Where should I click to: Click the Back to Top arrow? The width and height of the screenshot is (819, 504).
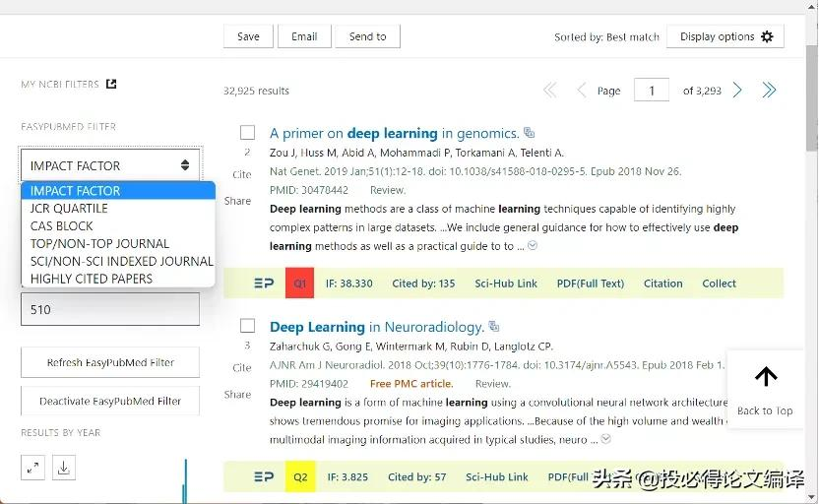point(766,376)
